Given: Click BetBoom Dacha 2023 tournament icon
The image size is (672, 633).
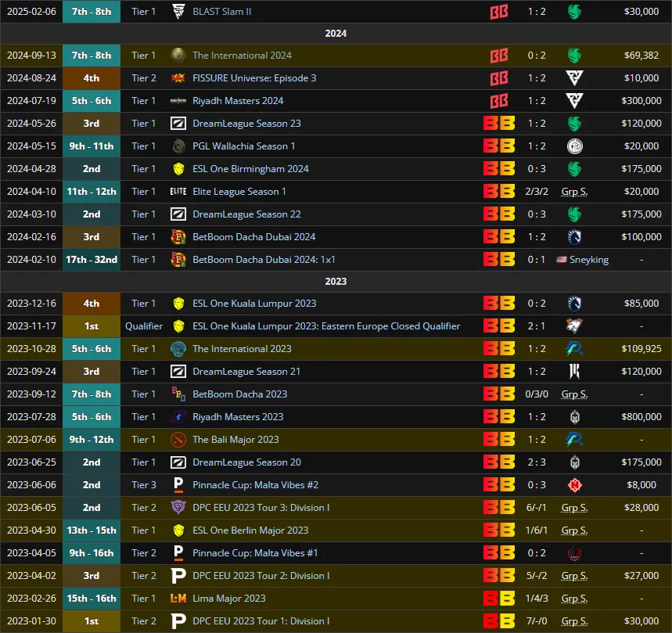Looking at the screenshot, I should pos(178,394).
